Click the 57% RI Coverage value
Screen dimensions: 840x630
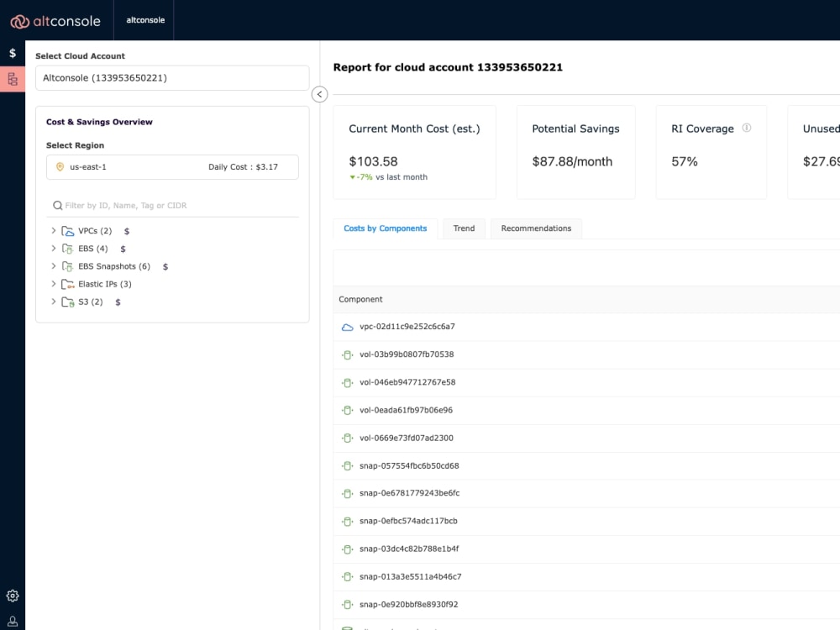coord(685,162)
